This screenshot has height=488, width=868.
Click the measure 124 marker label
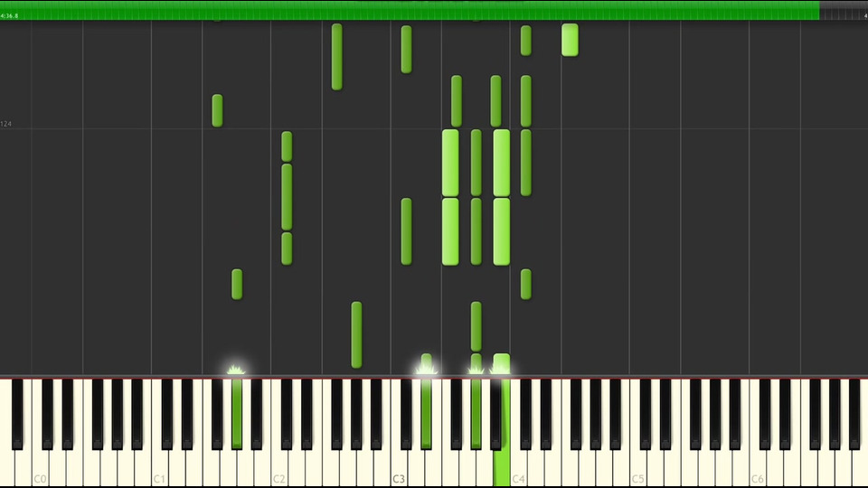5,124
